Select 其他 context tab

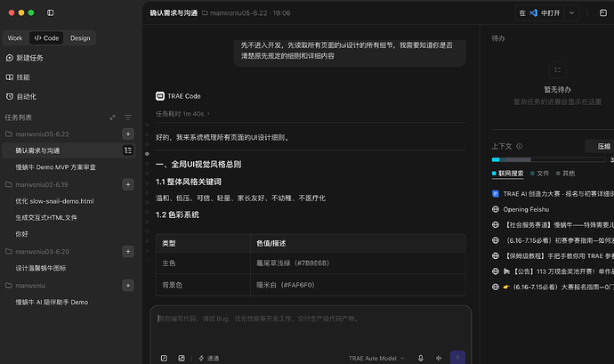(565, 174)
